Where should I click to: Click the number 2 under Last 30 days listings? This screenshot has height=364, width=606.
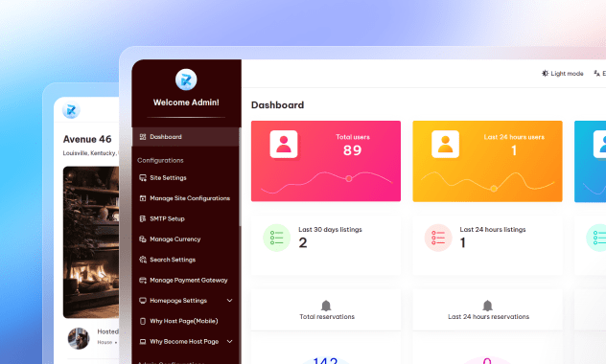[x=303, y=242]
